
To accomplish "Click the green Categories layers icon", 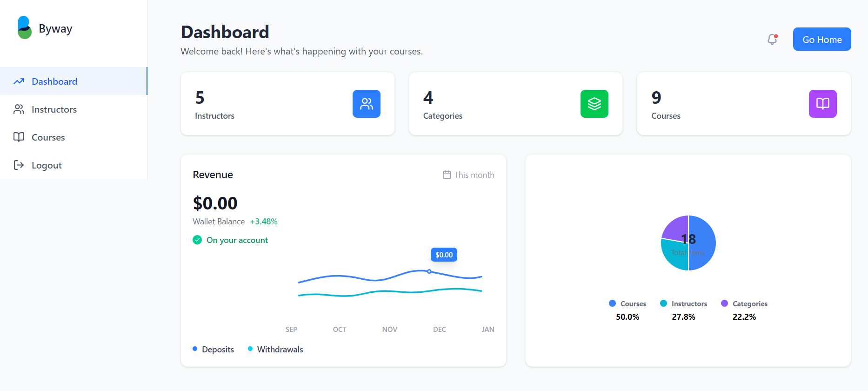I will click(x=594, y=104).
